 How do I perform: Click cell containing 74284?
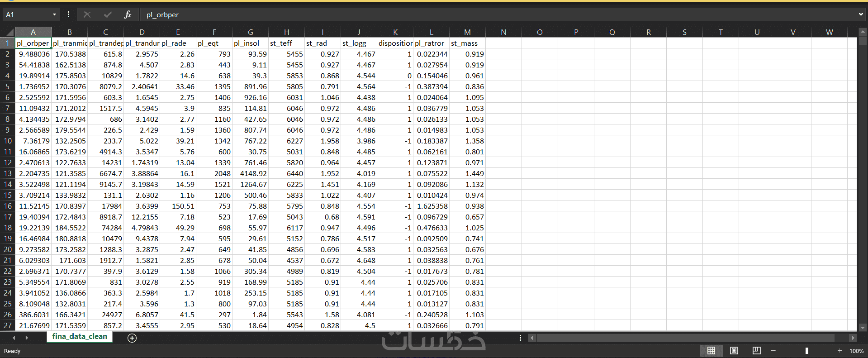(x=105, y=228)
